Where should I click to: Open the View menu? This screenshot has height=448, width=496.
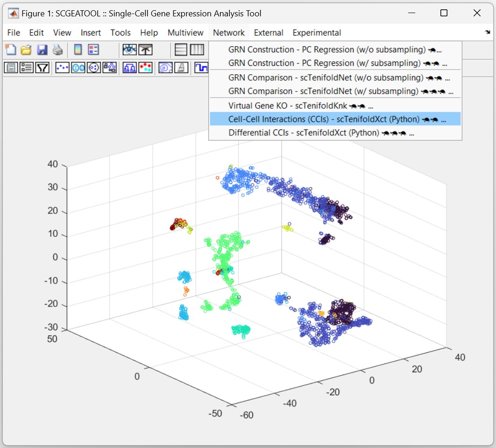point(62,33)
